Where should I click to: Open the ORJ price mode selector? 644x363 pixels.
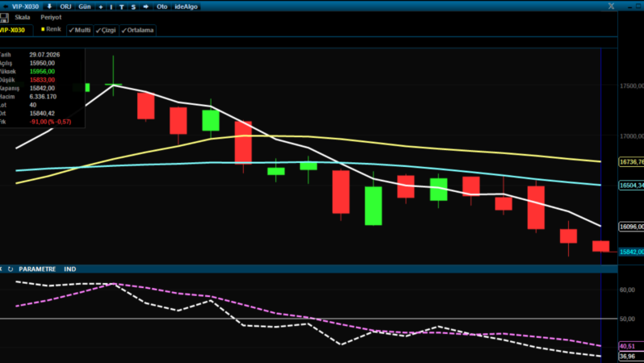click(x=65, y=6)
